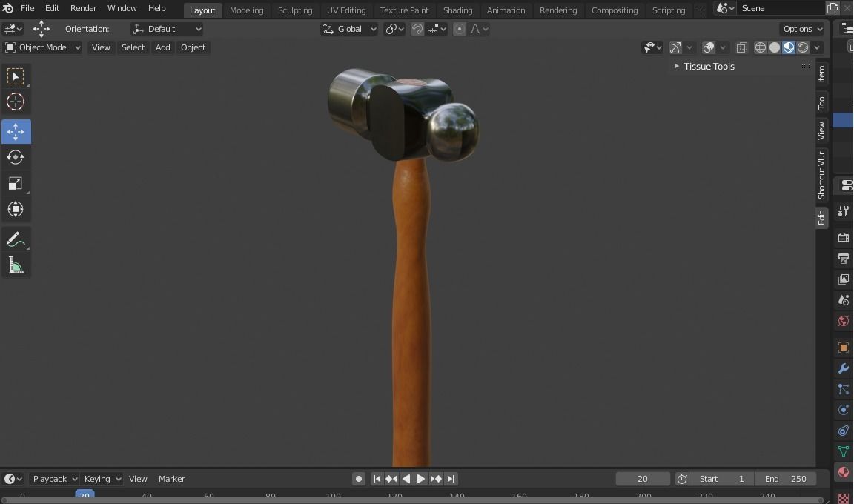Open the Shortcut VUr sidebar tab

point(822,175)
